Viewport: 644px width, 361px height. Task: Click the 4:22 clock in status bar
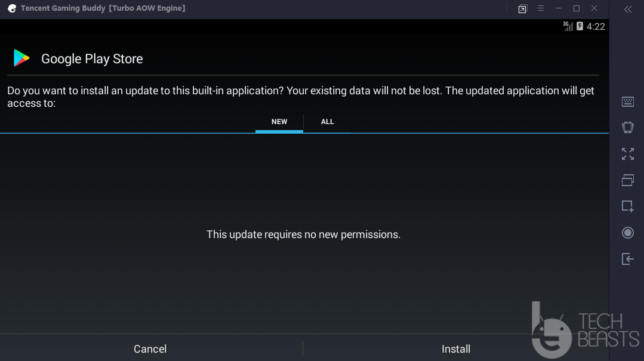[x=596, y=27]
